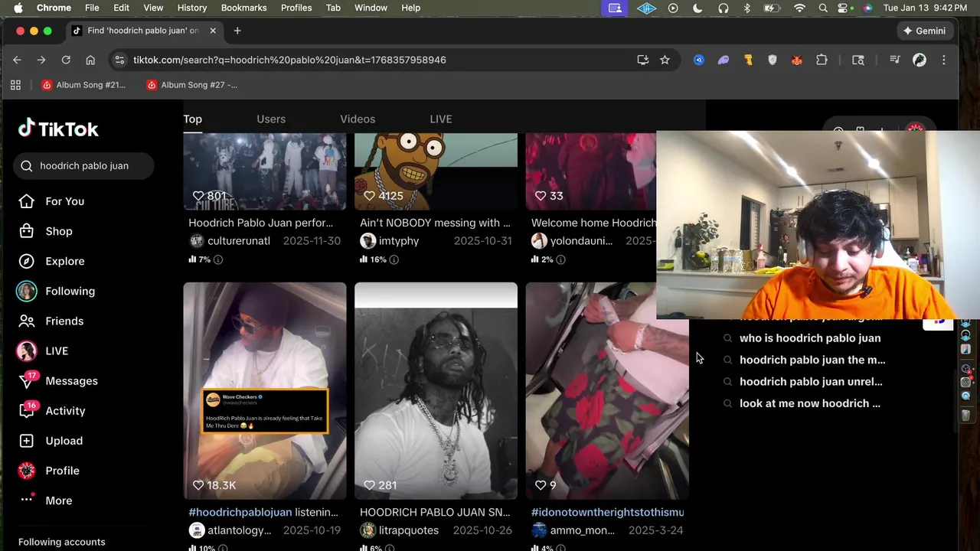Open the site information icon in address bar
This screenshot has height=551, width=980.
(118, 60)
